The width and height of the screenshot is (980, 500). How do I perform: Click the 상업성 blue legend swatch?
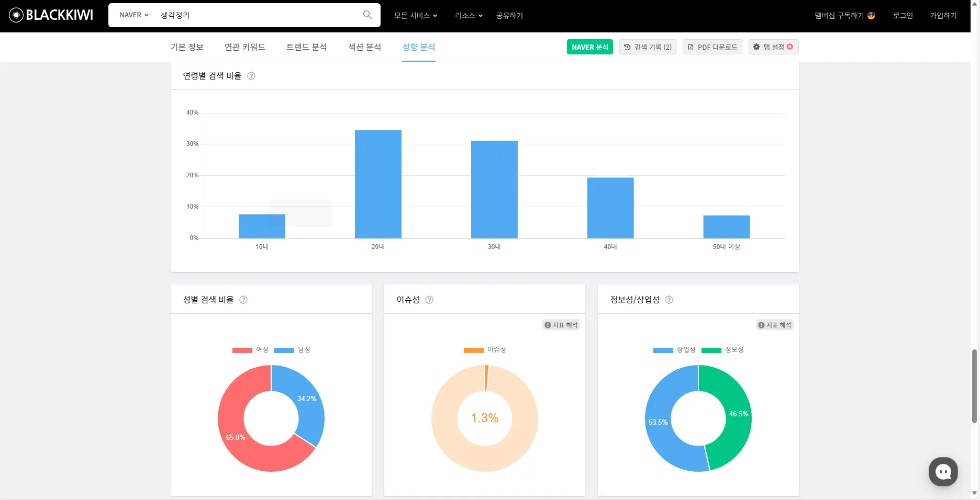tap(663, 350)
